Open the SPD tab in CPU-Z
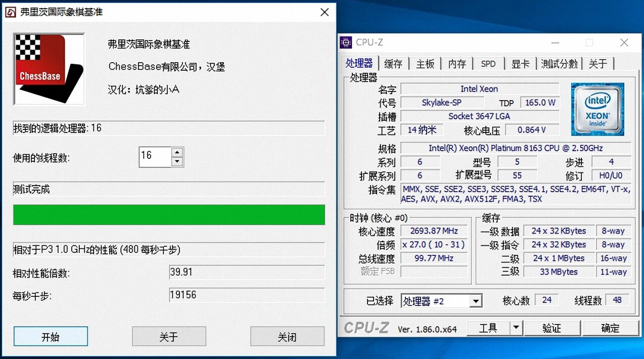 (x=488, y=64)
